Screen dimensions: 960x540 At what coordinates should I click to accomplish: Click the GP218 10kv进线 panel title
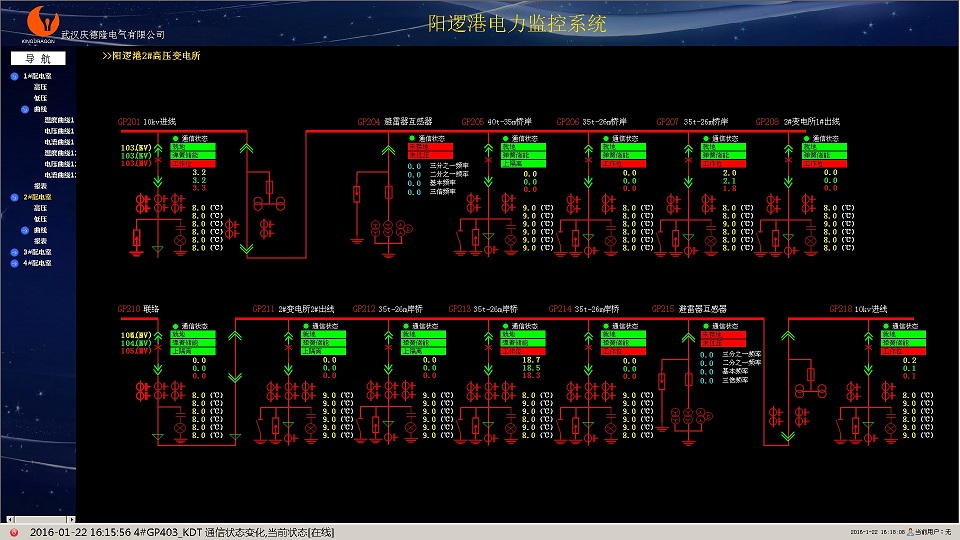858,309
